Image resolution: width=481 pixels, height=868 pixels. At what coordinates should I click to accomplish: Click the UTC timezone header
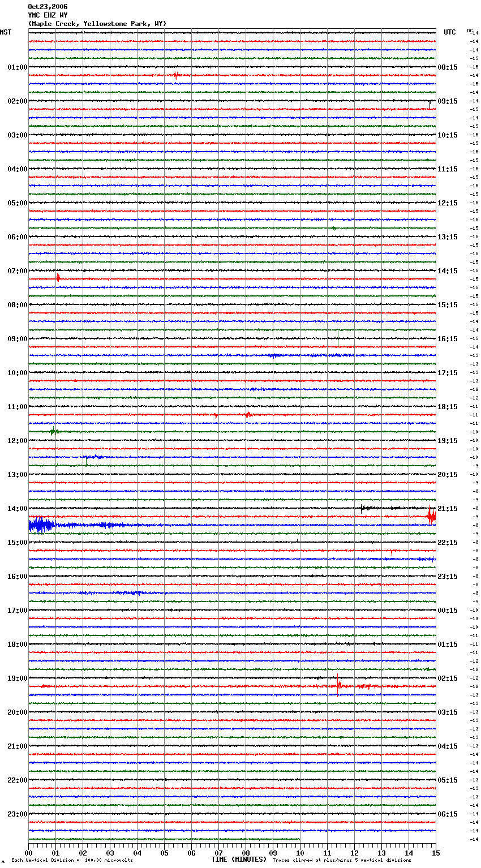pos(450,32)
